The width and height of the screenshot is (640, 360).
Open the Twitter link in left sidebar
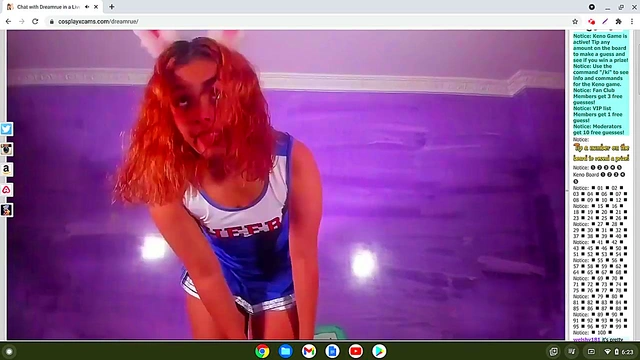click(6, 129)
